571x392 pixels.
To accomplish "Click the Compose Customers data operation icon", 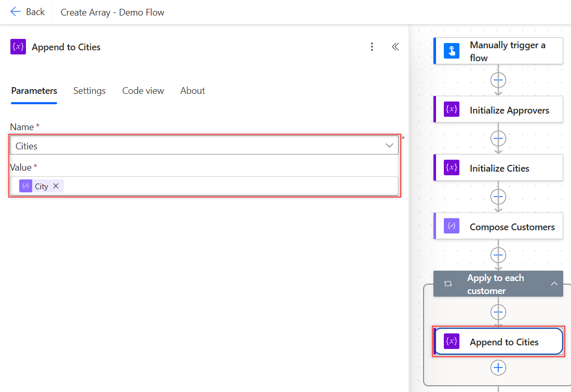I will pyautogui.click(x=452, y=226).
